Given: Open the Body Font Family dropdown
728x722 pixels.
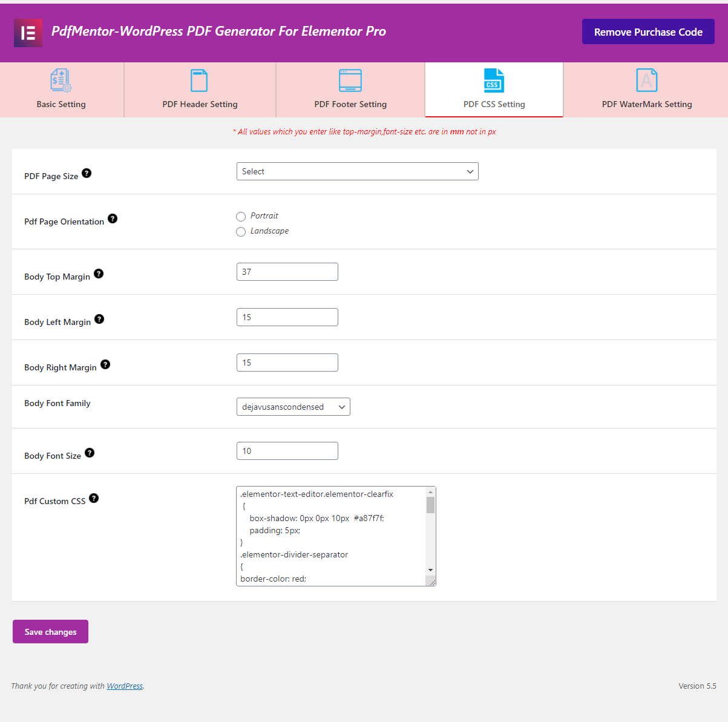Looking at the screenshot, I should pos(293,406).
